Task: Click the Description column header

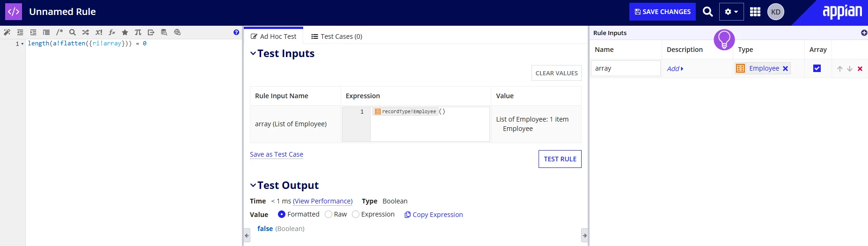Action: tap(685, 50)
